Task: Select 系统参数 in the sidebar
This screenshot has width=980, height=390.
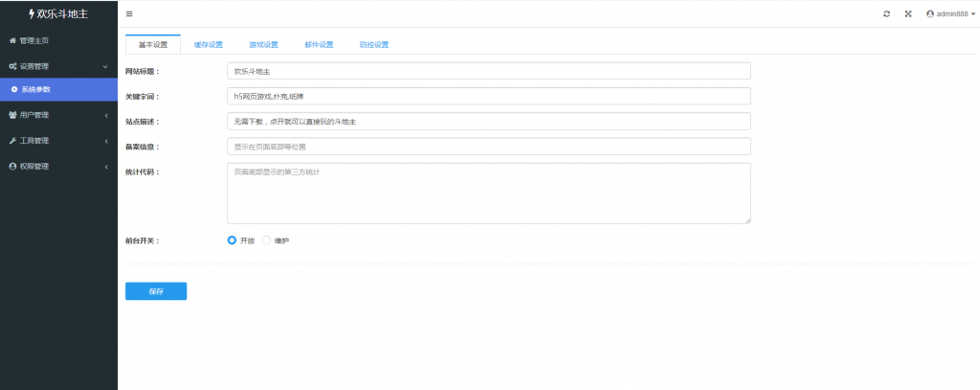Action: 43,89
